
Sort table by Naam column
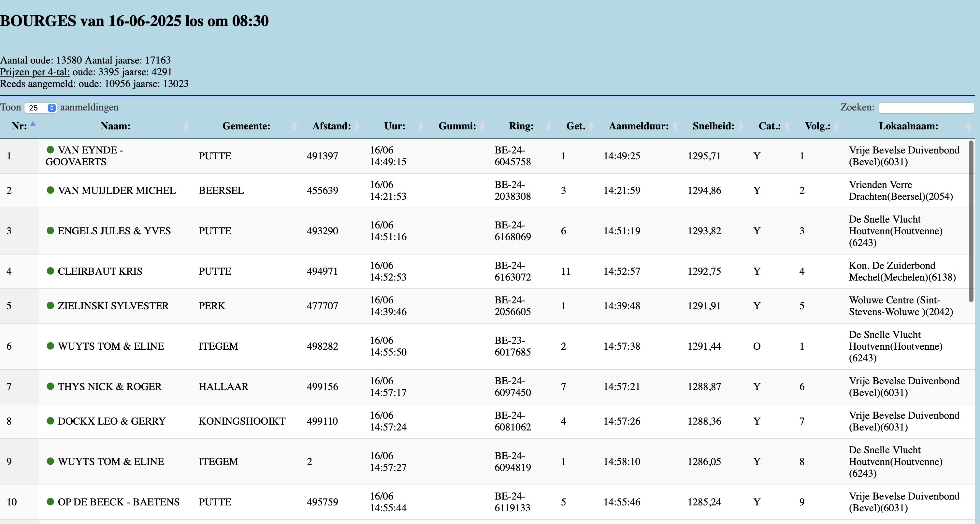115,126
